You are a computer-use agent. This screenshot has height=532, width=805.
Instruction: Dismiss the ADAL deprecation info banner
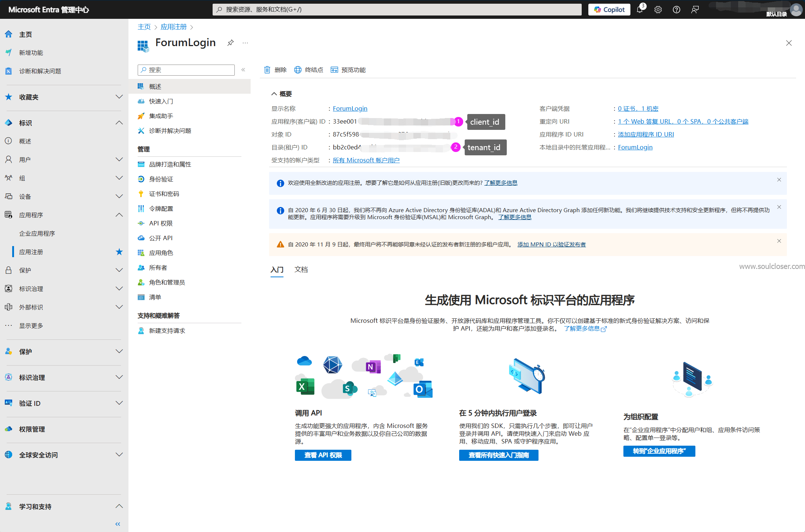779,207
